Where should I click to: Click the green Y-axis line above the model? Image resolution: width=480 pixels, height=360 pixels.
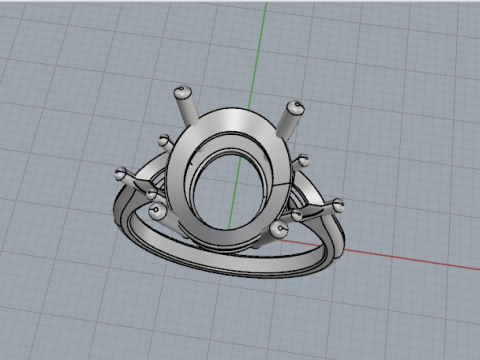[257, 55]
